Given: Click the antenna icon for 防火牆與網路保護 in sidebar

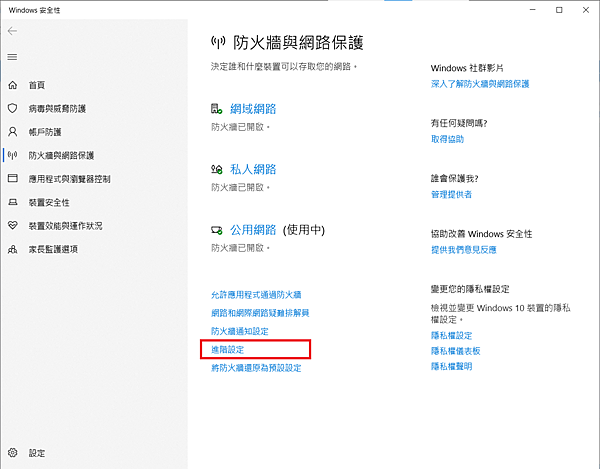Looking at the screenshot, I should (x=13, y=155).
